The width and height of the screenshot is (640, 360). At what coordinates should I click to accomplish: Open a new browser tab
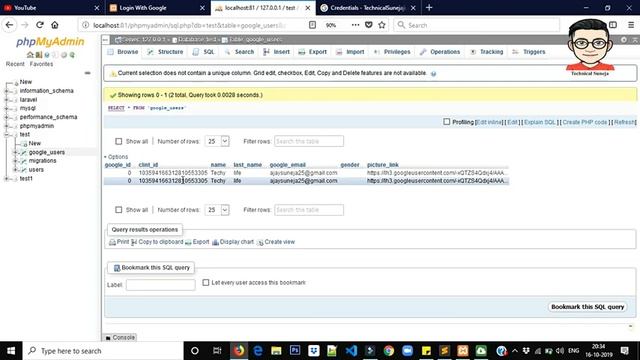click(x=429, y=8)
